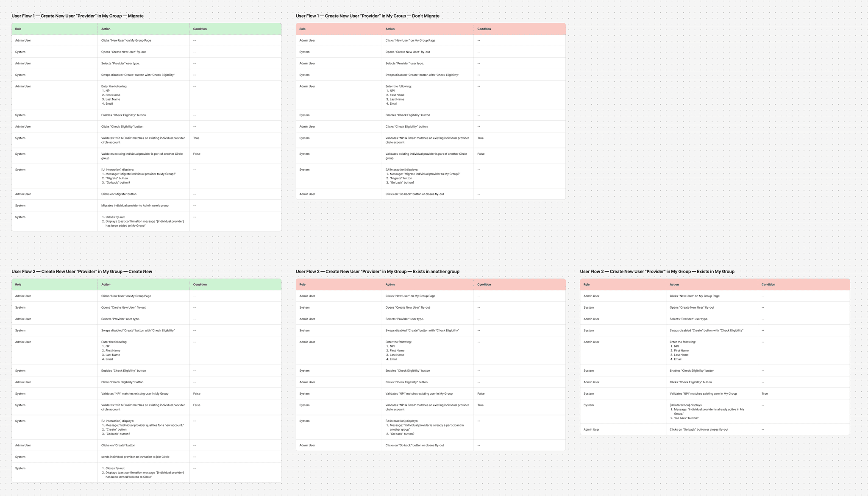
Task: Select the "User Flow 1 — Migrate" table title
Action: [x=78, y=16]
